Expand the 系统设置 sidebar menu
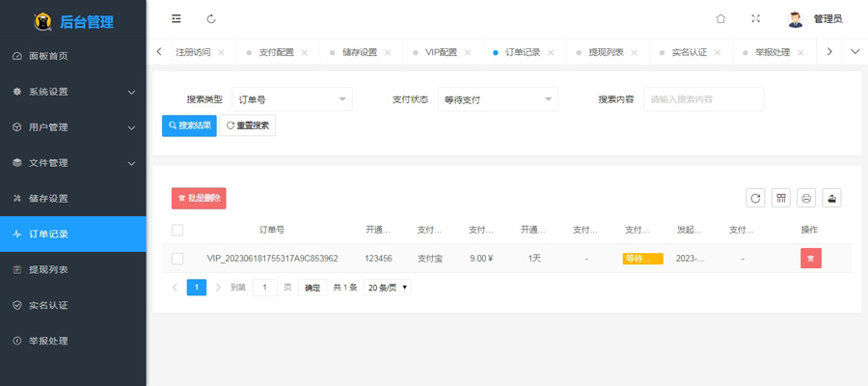This screenshot has height=386, width=868. (73, 92)
